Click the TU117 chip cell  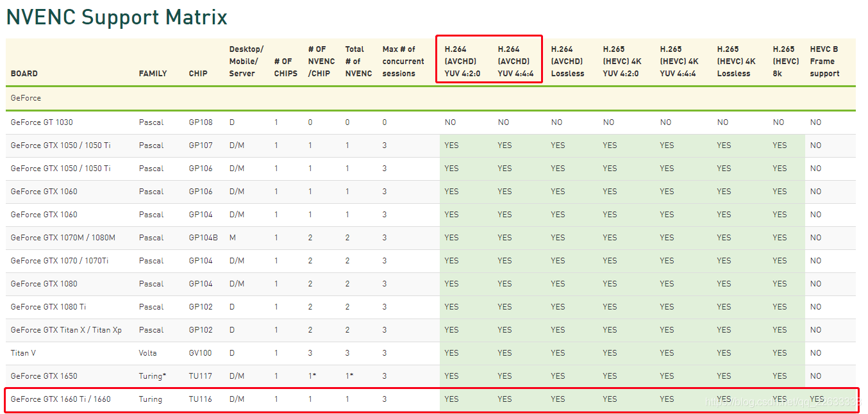[x=199, y=376]
